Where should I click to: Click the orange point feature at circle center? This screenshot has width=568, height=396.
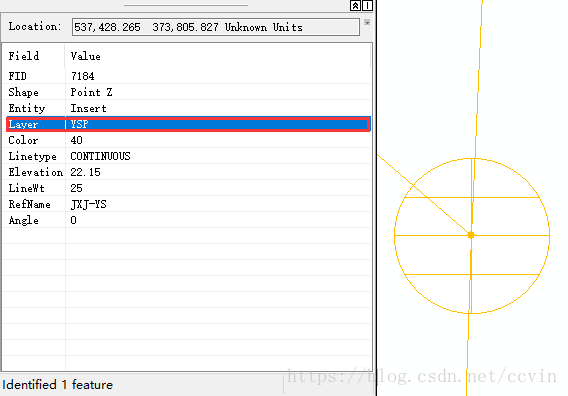(x=471, y=235)
